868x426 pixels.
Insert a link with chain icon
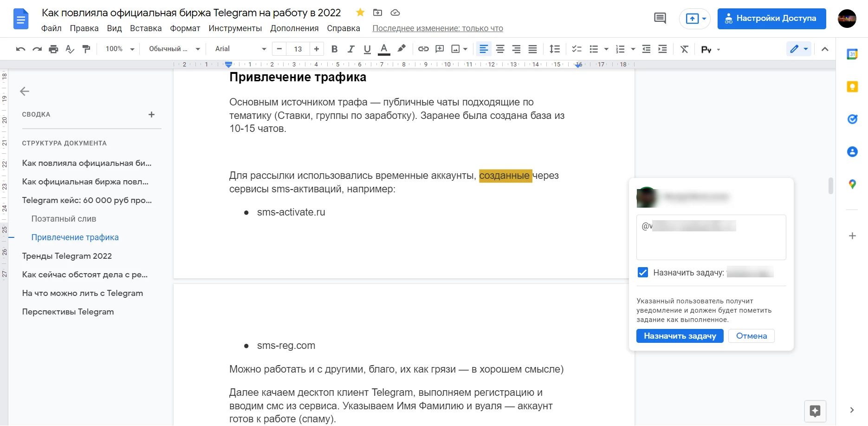click(x=423, y=49)
